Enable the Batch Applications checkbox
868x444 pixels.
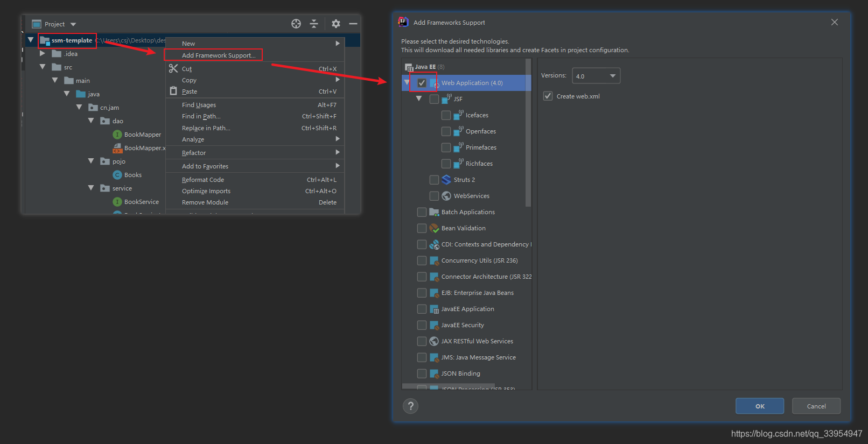[x=422, y=212]
